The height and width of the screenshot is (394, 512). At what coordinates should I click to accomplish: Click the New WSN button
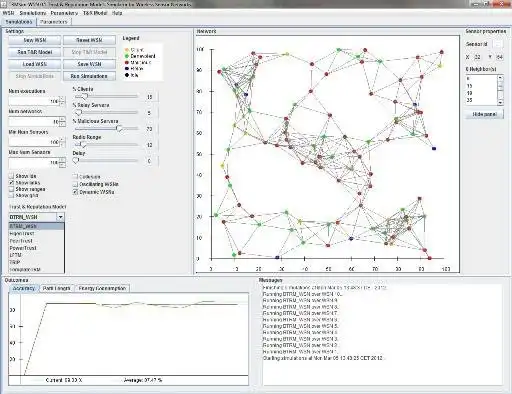click(x=35, y=40)
